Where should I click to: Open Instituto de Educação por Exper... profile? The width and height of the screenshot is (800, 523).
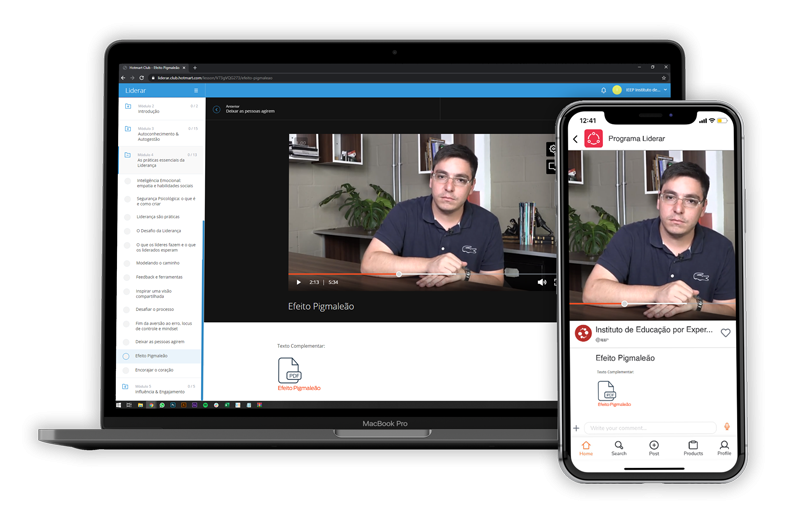tap(654, 330)
